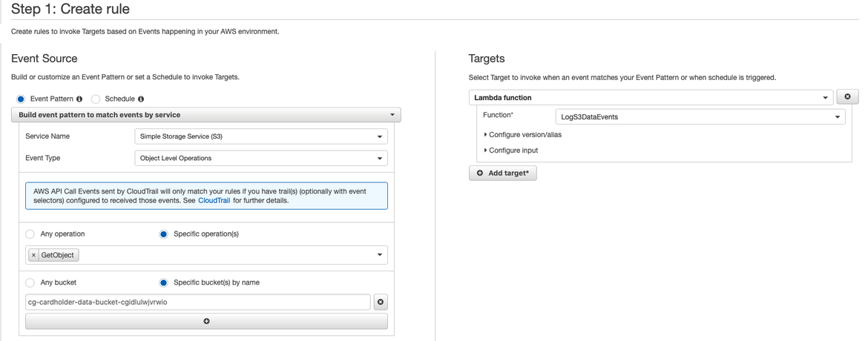Select Specific bucket(s) by name option
This screenshot has width=868, height=341.
coord(164,282)
